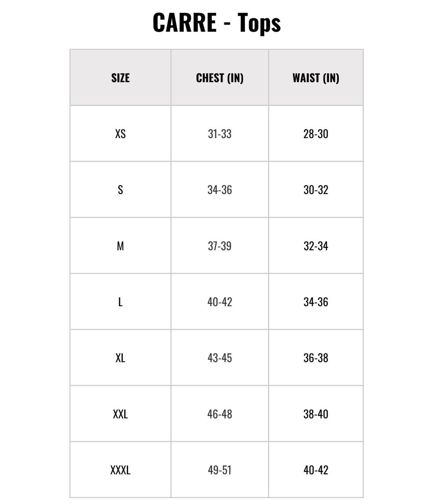Viewport: 433px width, 504px height.
Task: Select chest value 37-39
Action: tap(220, 246)
